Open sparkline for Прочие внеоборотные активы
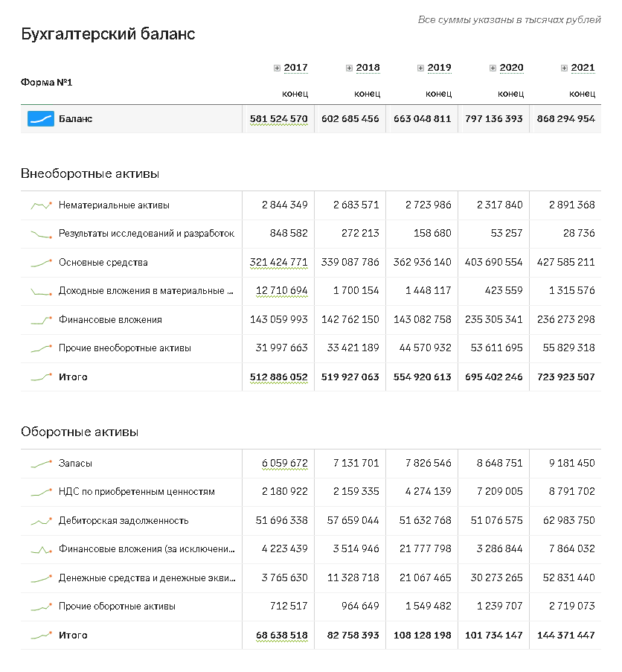This screenshot has width=622, height=672. pyautogui.click(x=41, y=348)
